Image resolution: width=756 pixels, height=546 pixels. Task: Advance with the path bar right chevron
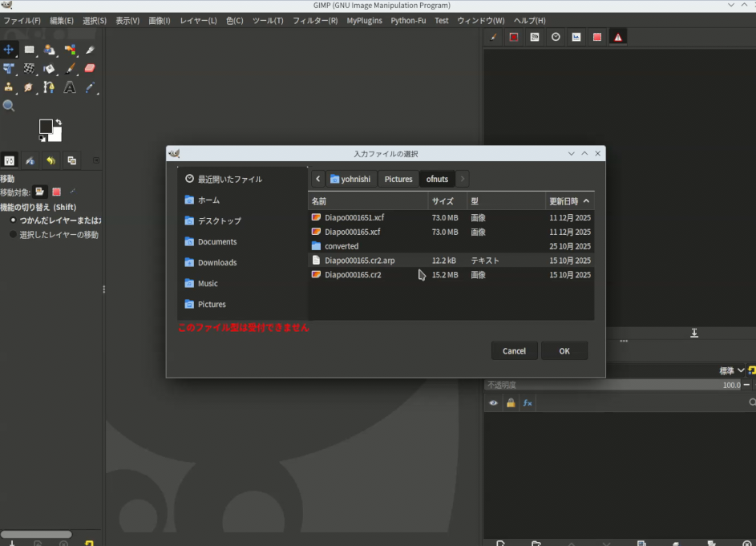coord(463,179)
